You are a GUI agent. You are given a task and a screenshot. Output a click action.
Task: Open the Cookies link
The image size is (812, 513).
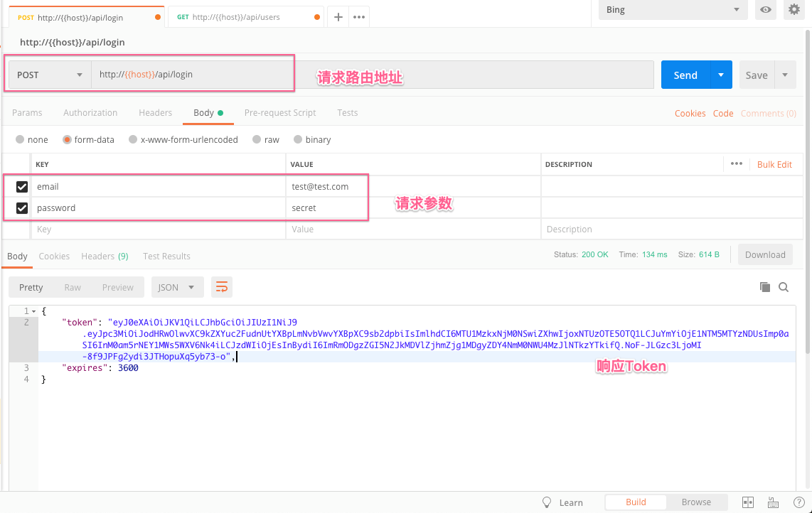[x=690, y=113]
